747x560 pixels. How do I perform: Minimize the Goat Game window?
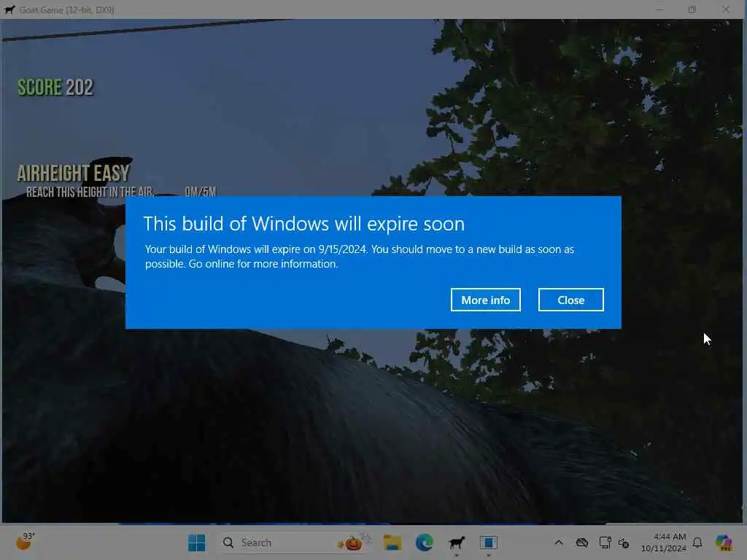pos(659,9)
